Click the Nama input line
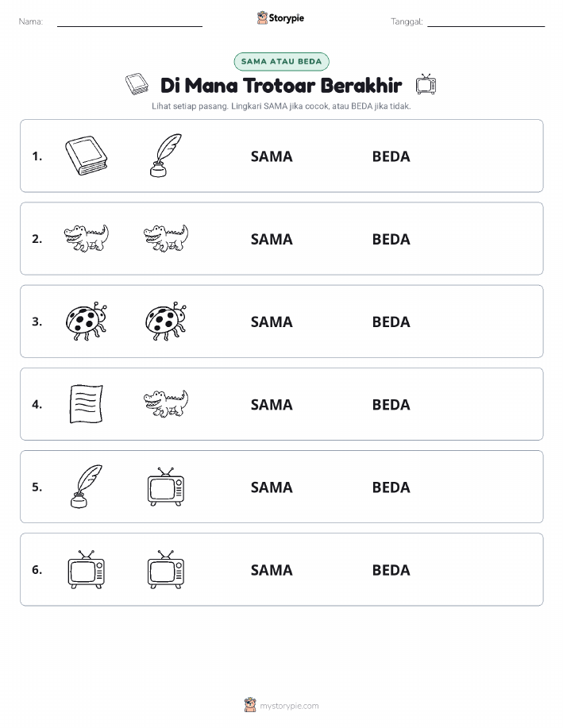The image size is (563, 728). (x=129, y=22)
